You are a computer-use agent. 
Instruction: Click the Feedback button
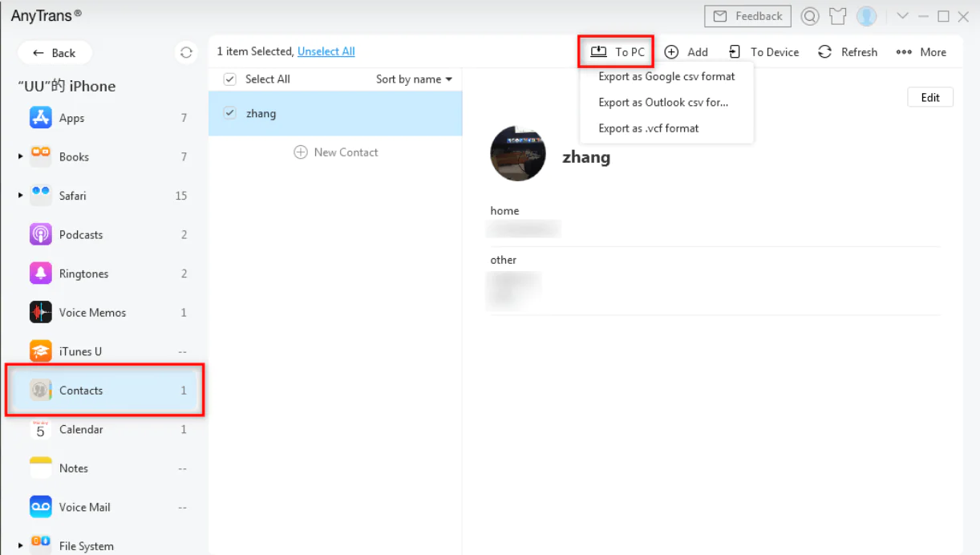tap(747, 16)
